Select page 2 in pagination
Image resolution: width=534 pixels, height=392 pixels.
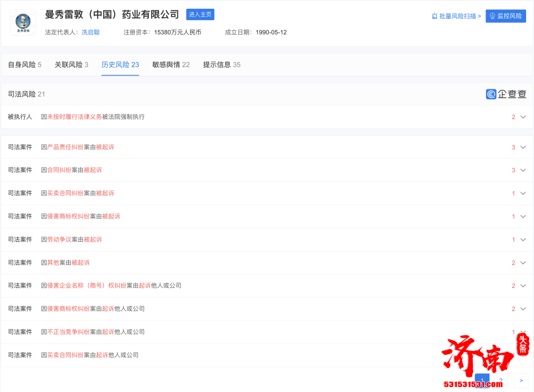pyautogui.click(x=501, y=381)
